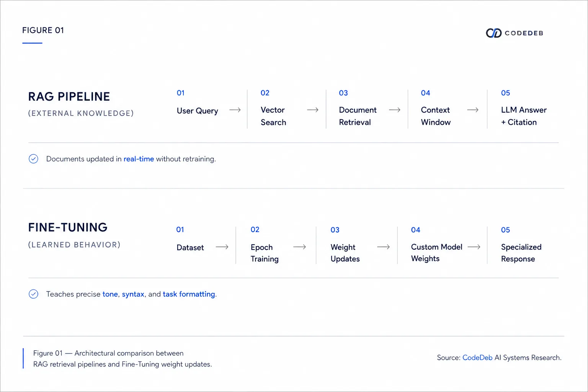Screen dimensions: 588x392
Task: Select the "Document Retrieval" step label
Action: point(358,116)
